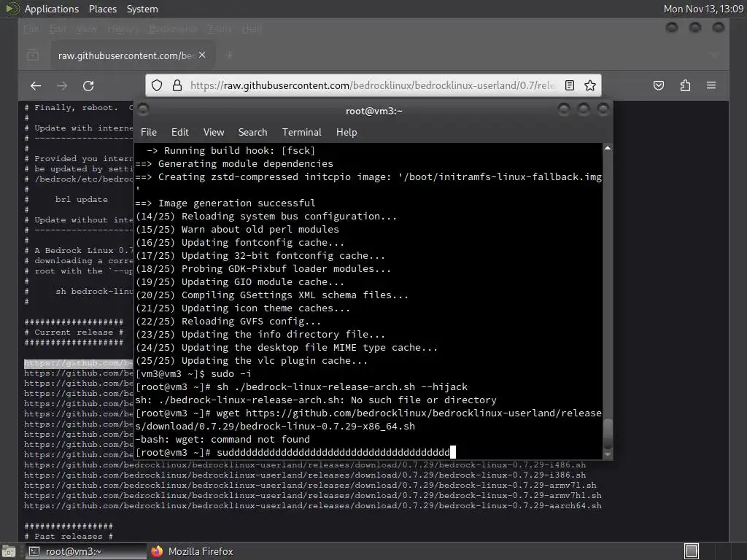Click the bedrock-linux-0.7.29-armv7l.sh URL line

pyautogui.click(x=310, y=485)
